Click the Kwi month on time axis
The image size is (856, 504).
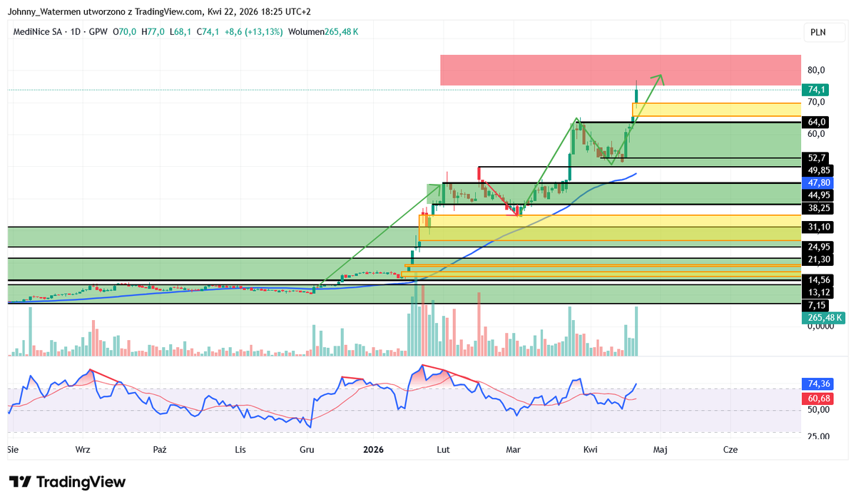point(590,450)
